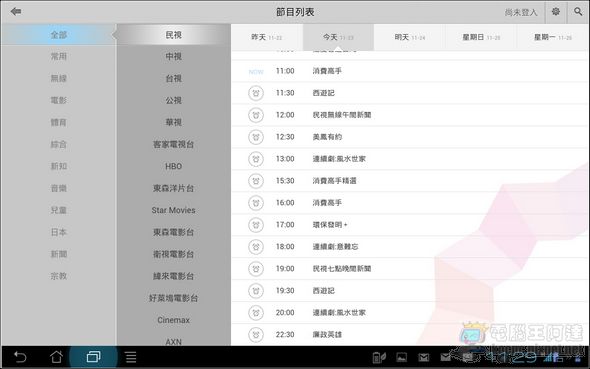The width and height of the screenshot is (590, 369).
Task: Select the 常用 category
Action: pos(59,56)
